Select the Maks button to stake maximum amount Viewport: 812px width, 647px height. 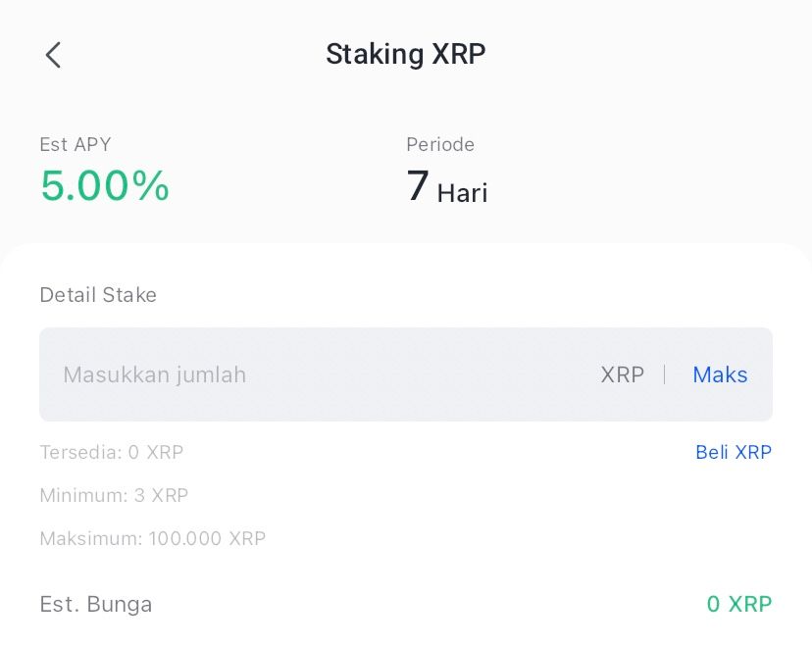[720, 374]
